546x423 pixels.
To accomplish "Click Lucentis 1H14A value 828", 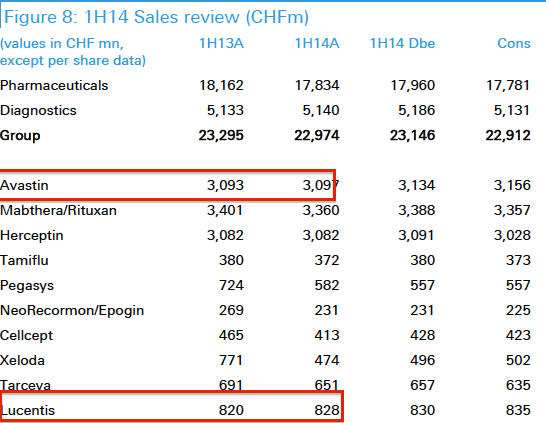I will point(327,411).
